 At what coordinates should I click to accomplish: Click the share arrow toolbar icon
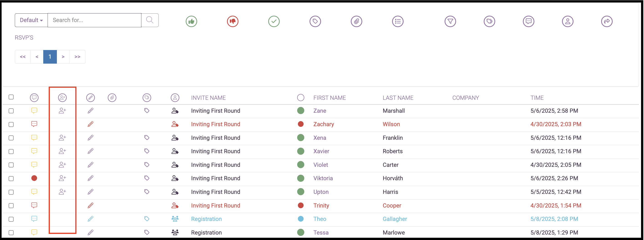point(607,21)
